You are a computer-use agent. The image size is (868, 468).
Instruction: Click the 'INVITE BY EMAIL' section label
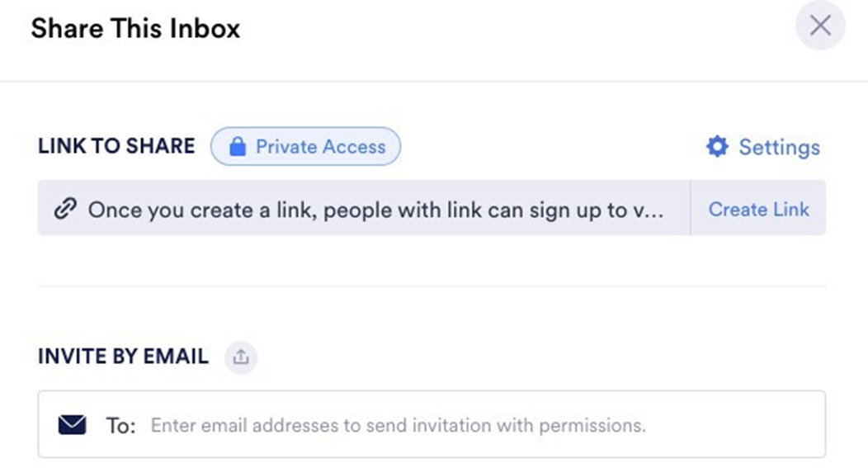coord(123,357)
